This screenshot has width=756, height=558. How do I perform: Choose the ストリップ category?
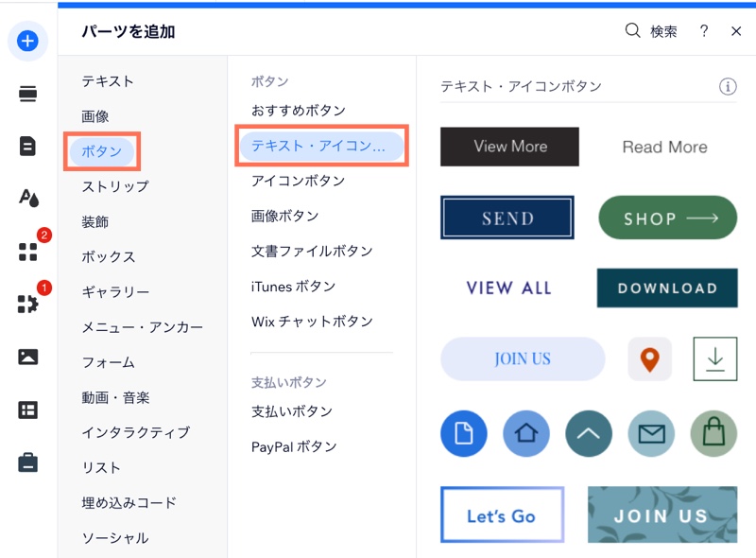pyautogui.click(x=115, y=187)
